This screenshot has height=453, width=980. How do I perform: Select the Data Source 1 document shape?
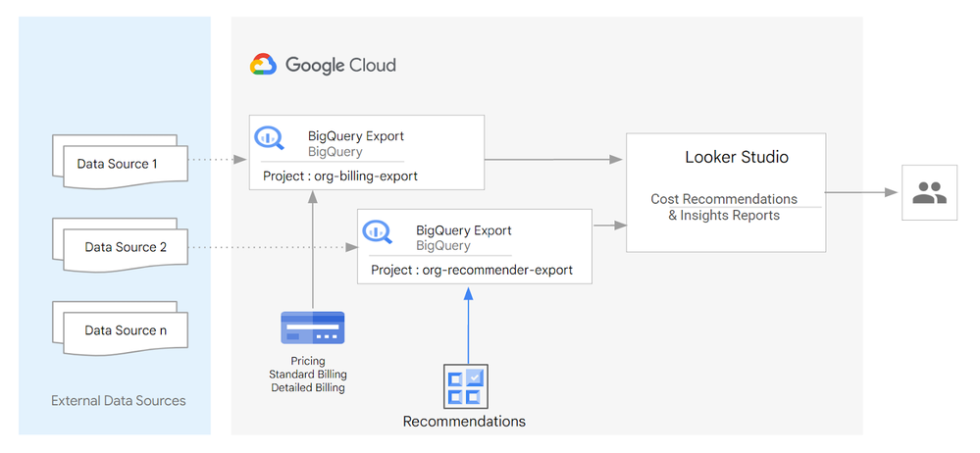[121, 161]
